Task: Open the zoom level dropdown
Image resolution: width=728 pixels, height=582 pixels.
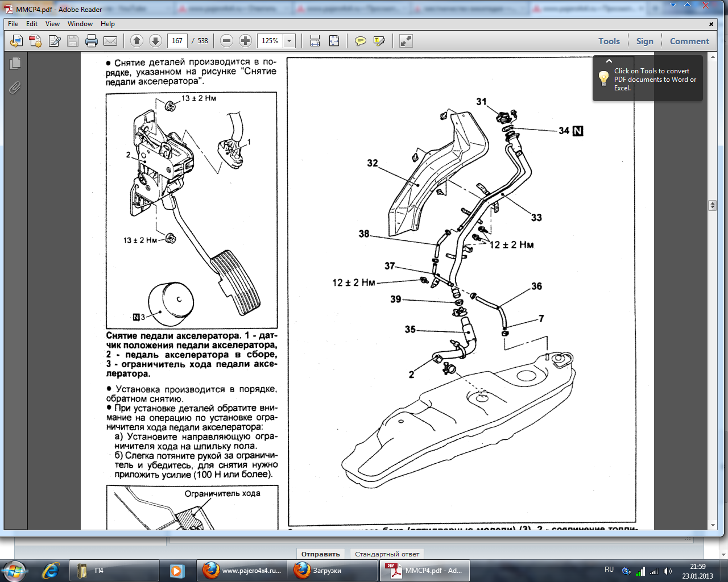Action: [289, 41]
